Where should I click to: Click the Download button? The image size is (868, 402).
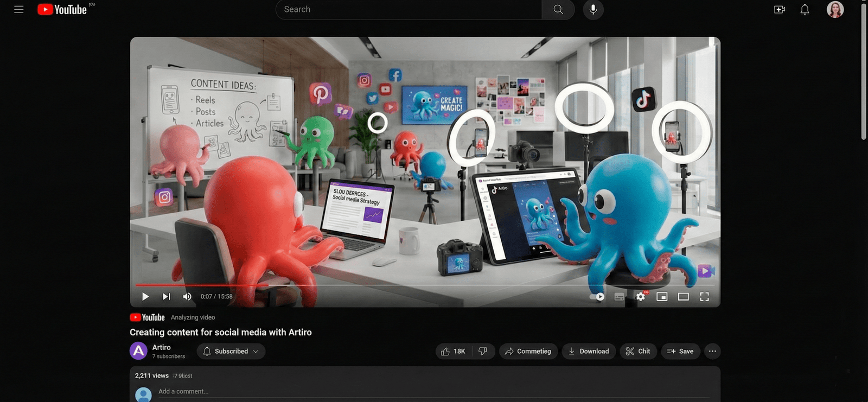[x=589, y=352]
